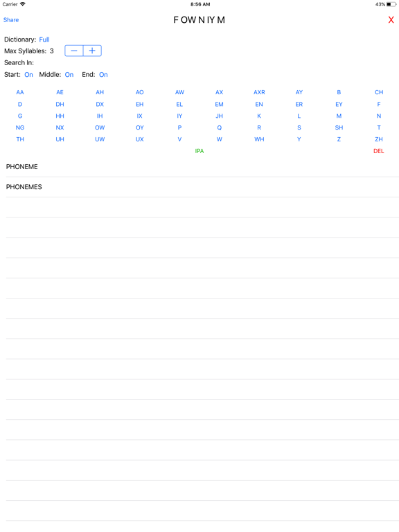Add the OY phoneme

[139, 127]
